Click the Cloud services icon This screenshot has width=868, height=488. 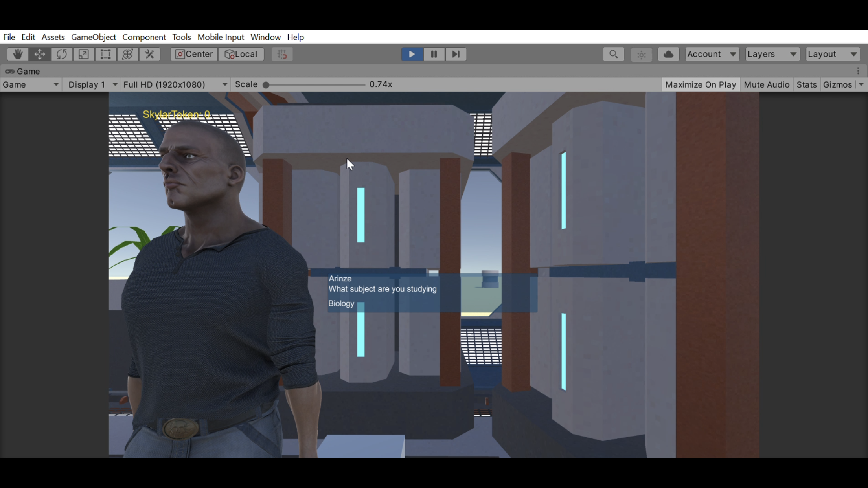[x=668, y=54]
